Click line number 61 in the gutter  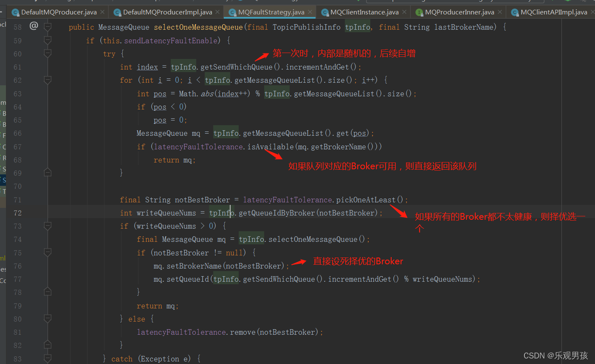[x=17, y=67]
